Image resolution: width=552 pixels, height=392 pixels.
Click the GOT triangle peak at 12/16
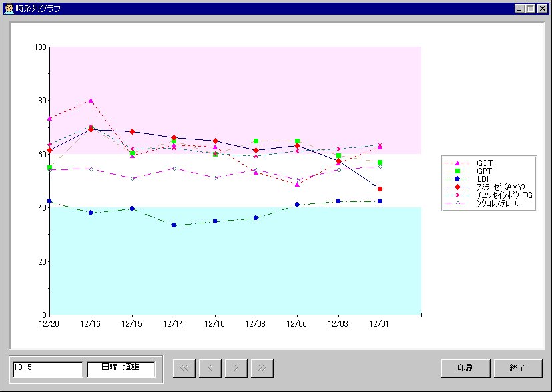pyautogui.click(x=91, y=101)
